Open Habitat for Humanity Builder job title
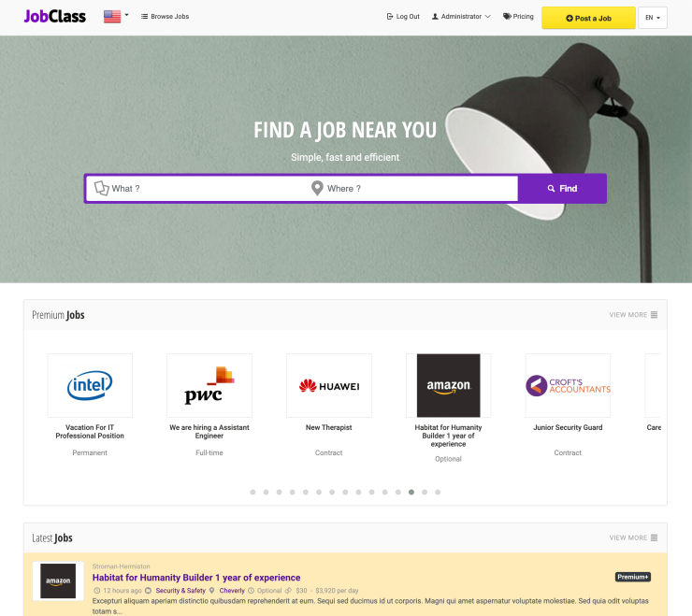This screenshot has height=616, width=692. pos(196,577)
